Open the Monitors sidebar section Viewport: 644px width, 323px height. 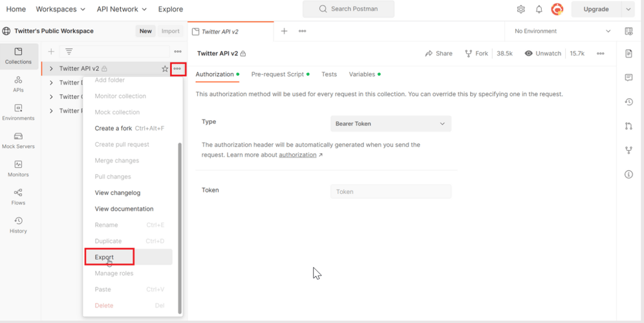(x=19, y=169)
